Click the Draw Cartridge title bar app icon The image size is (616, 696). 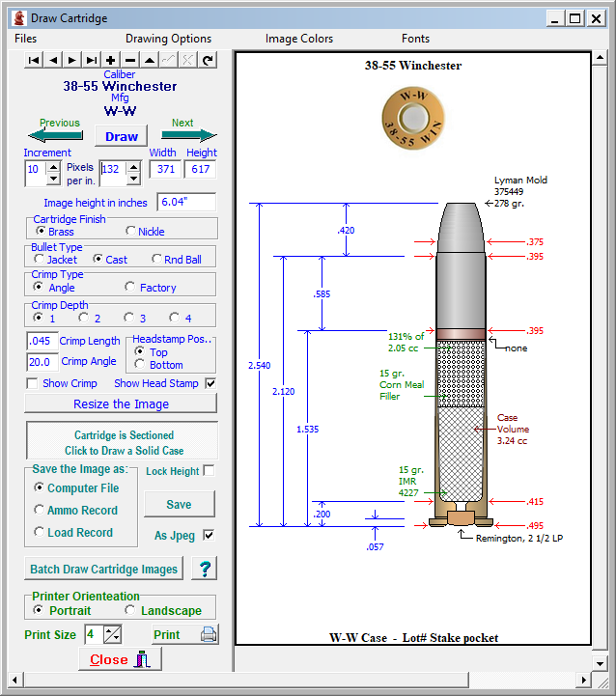[x=19, y=18]
